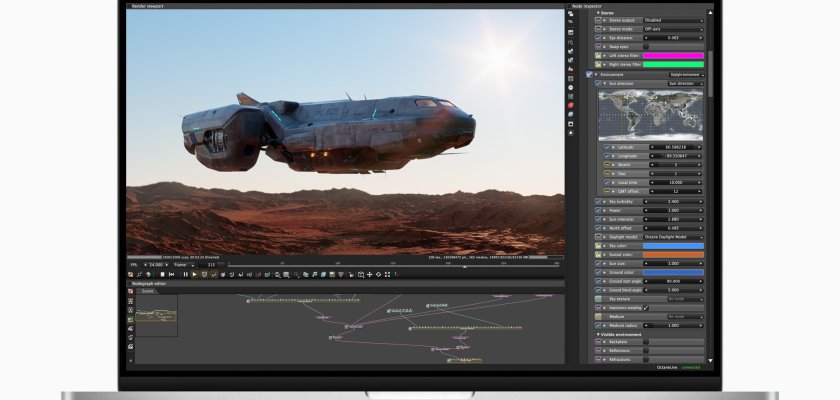This screenshot has width=840, height=400.
Task: Click the red sphere icon in inspector sidebar
Action: pos(570,104)
